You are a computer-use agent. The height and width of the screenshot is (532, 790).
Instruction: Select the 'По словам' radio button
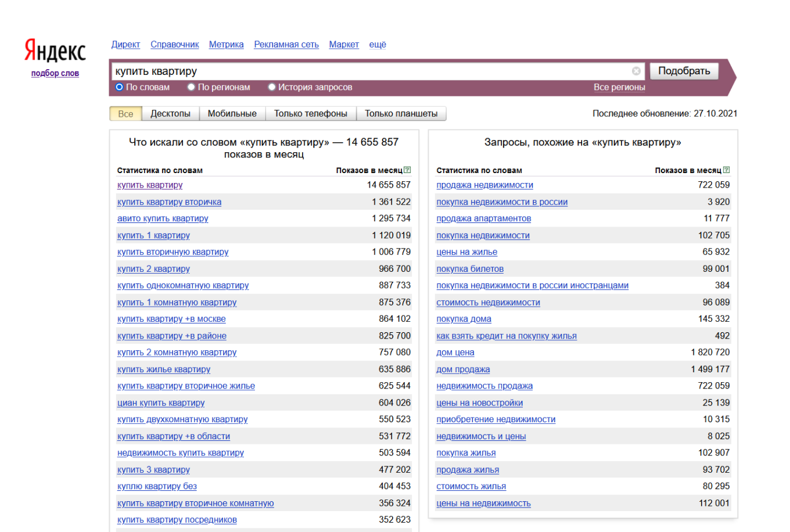click(120, 87)
